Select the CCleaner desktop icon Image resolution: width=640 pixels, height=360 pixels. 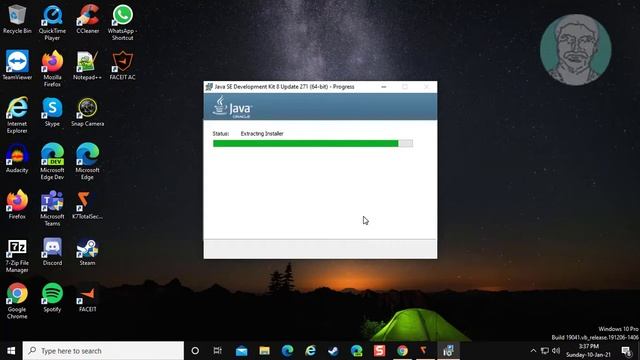tap(88, 19)
